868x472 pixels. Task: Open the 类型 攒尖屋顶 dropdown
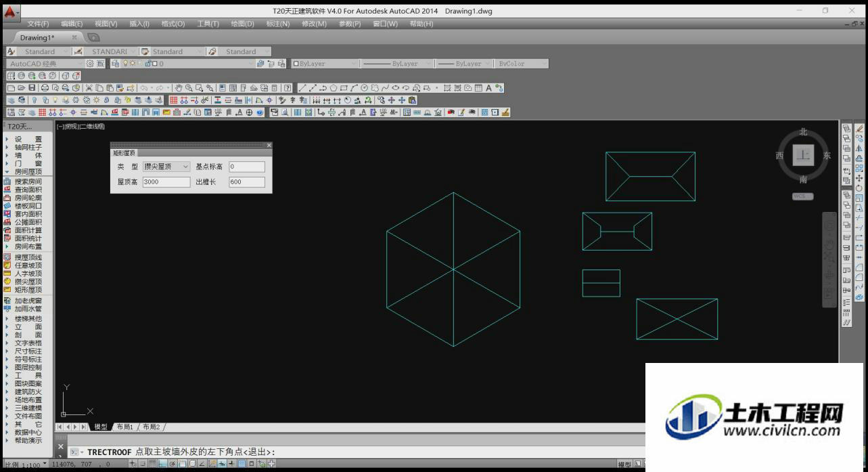coord(166,167)
